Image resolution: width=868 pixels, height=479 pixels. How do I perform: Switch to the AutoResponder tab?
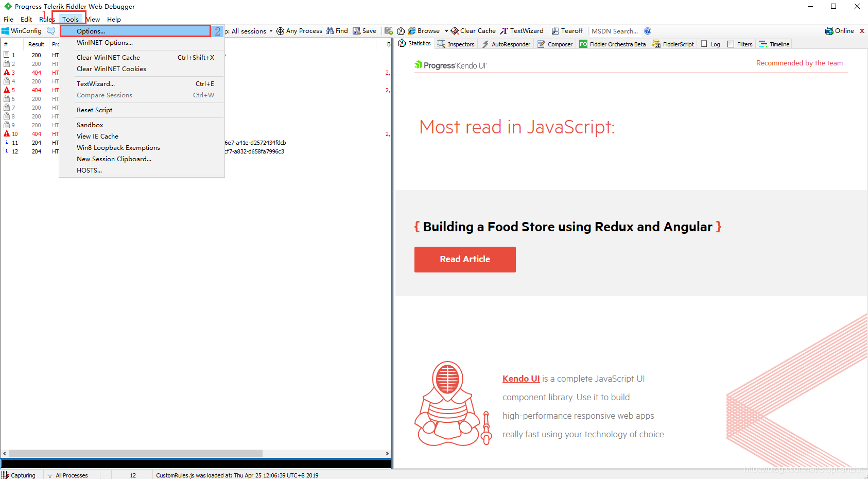pyautogui.click(x=506, y=44)
